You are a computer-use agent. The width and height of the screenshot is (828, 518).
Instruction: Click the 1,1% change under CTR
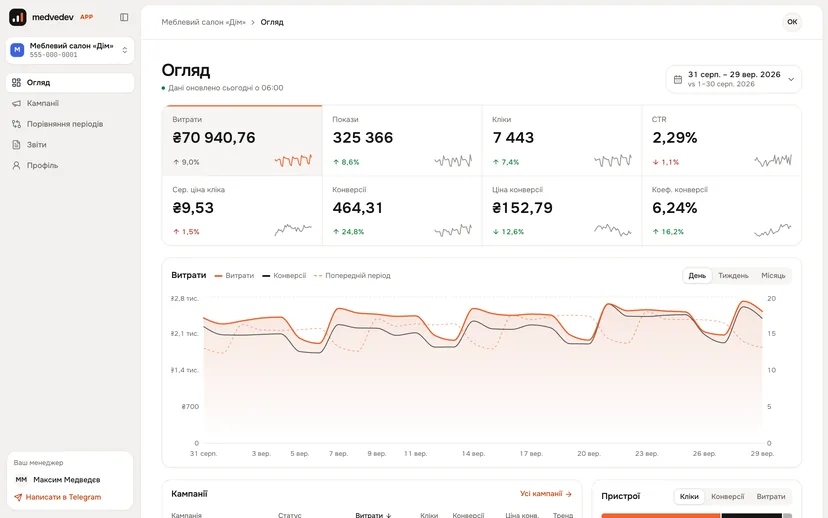(666, 162)
